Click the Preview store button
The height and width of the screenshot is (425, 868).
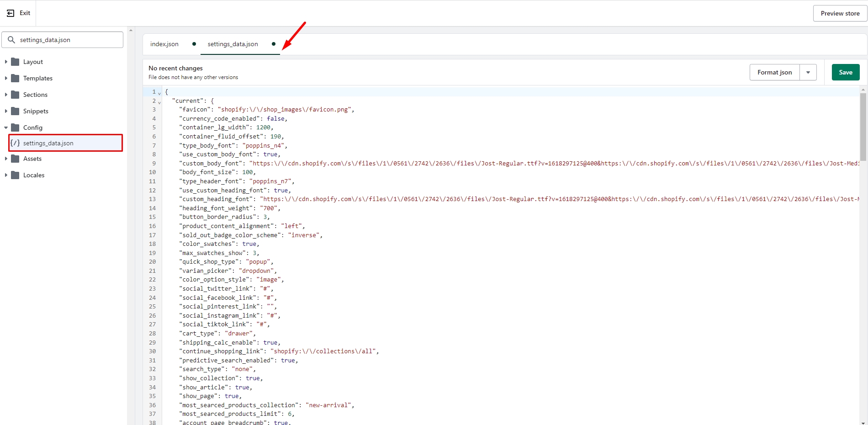pos(840,13)
